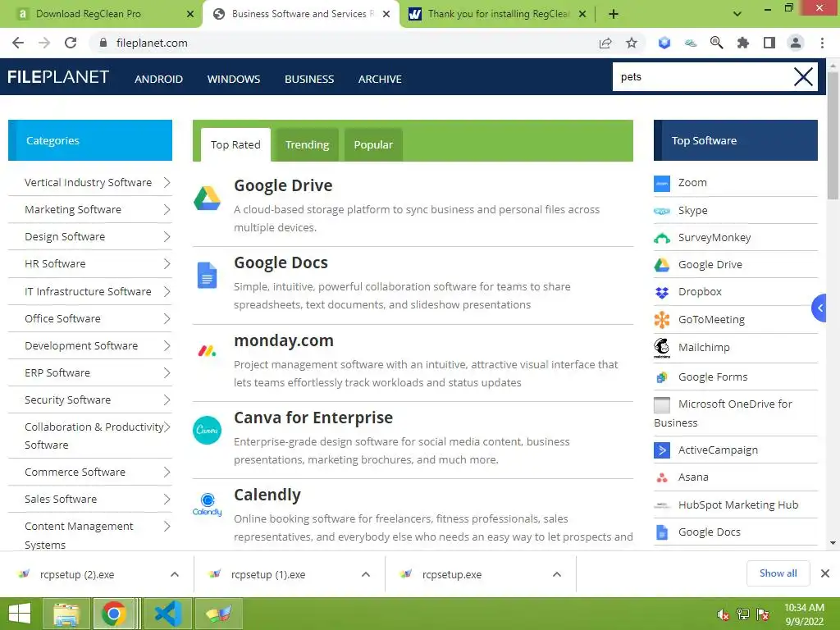Image resolution: width=840 pixels, height=630 pixels.
Task: Open HubSpot Marketing Hub link
Action: pos(738,505)
